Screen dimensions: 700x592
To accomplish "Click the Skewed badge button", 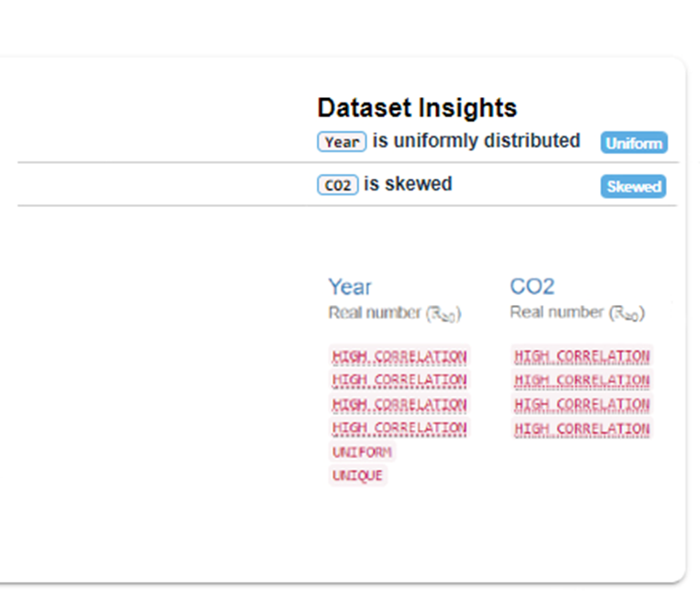I will (633, 186).
